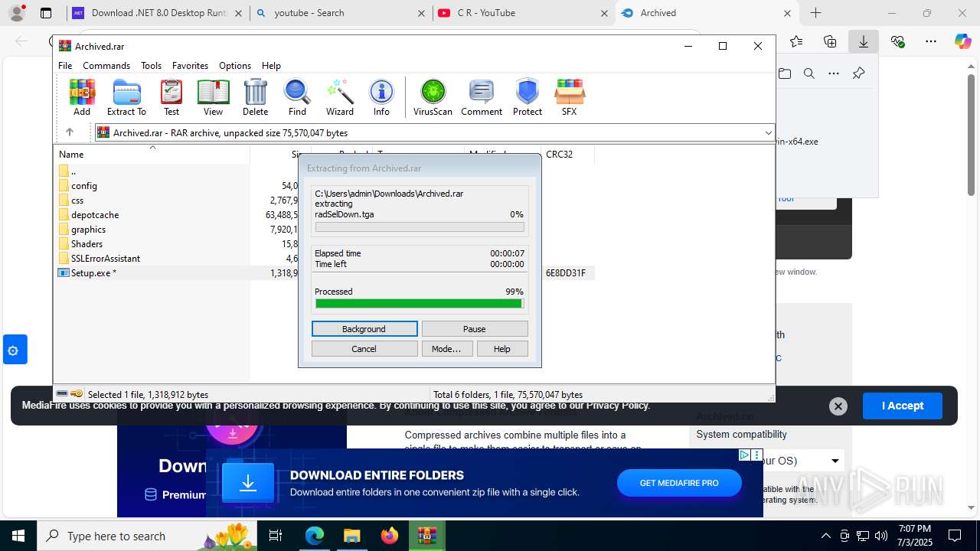The width and height of the screenshot is (980, 551).
Task: Open Edge settings and more ellipsis
Action: [x=930, y=41]
